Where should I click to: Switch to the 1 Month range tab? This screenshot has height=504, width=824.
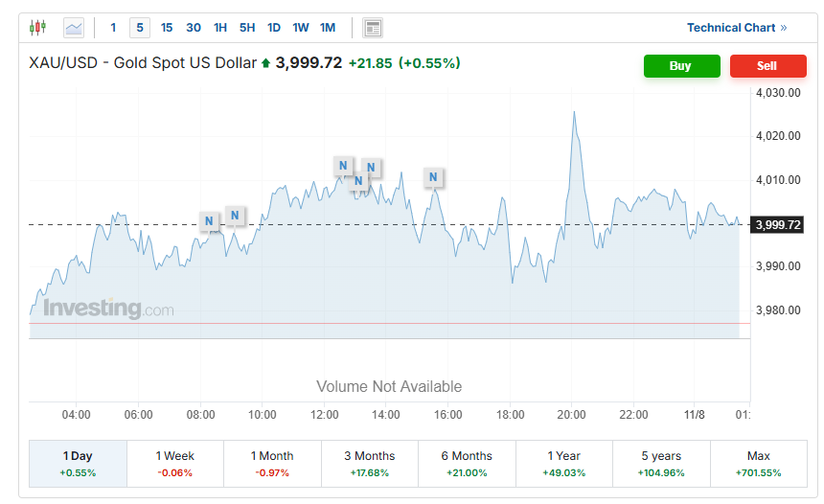[x=272, y=464]
